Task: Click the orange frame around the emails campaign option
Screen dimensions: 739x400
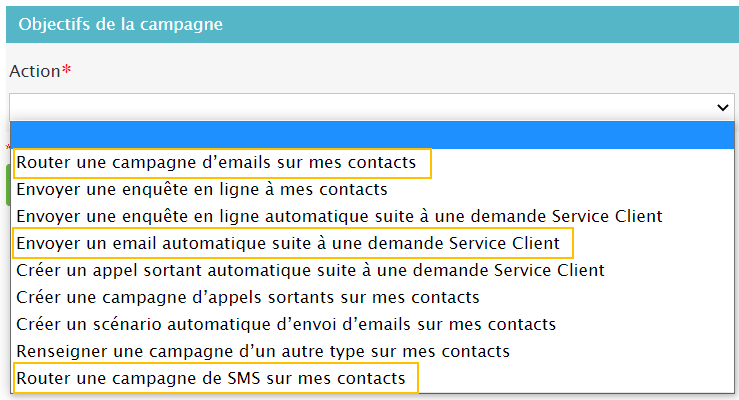Action: click(x=431, y=162)
